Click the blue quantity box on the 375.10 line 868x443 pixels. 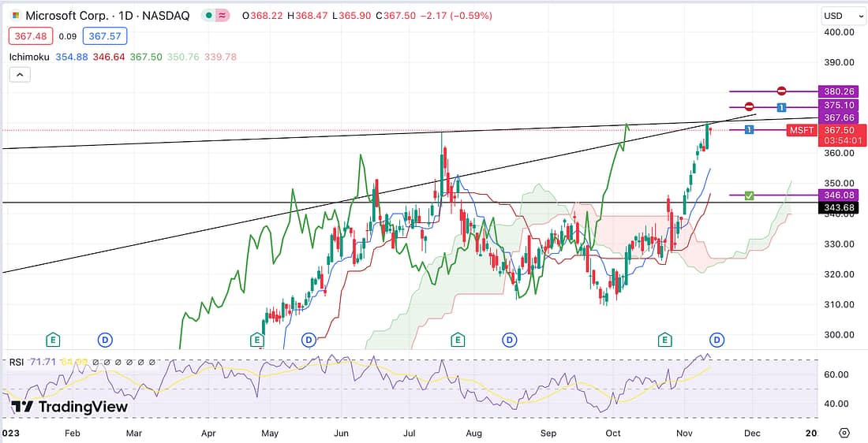(x=780, y=107)
